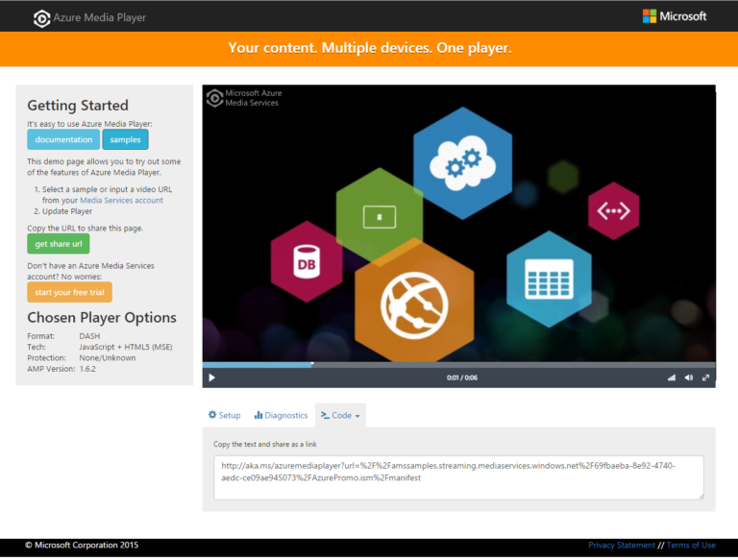Open the samples button
Viewport: 738px width, 560px height.
(x=125, y=139)
